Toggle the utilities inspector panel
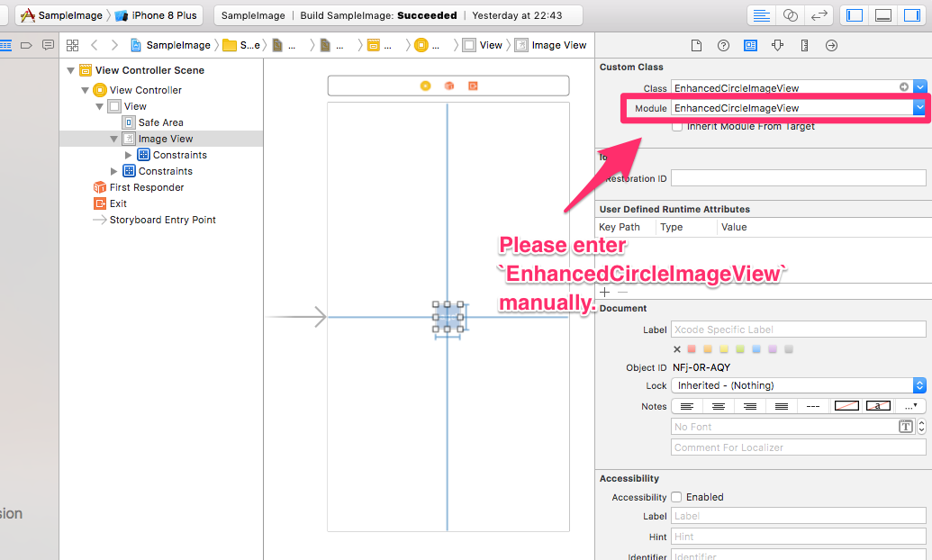Image resolution: width=932 pixels, height=560 pixels. tap(912, 15)
